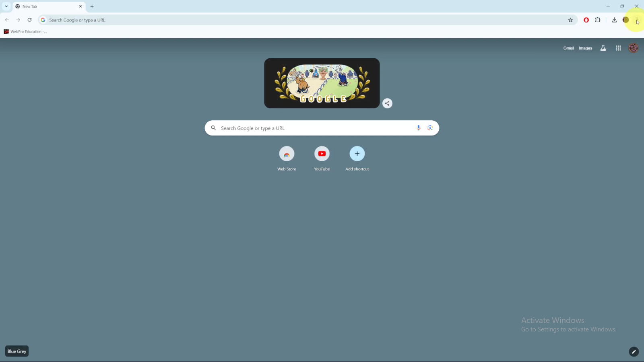The width and height of the screenshot is (644, 362).
Task: Open Search Labs flask icon
Action: point(603,48)
